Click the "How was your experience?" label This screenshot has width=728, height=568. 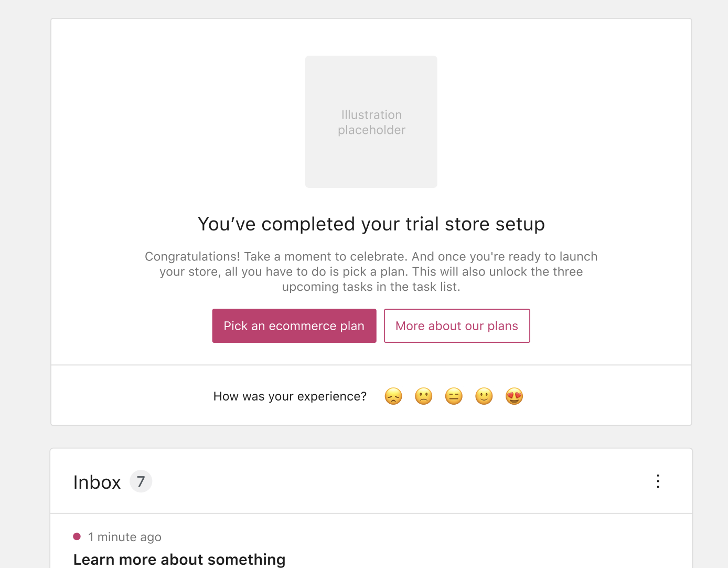point(290,396)
